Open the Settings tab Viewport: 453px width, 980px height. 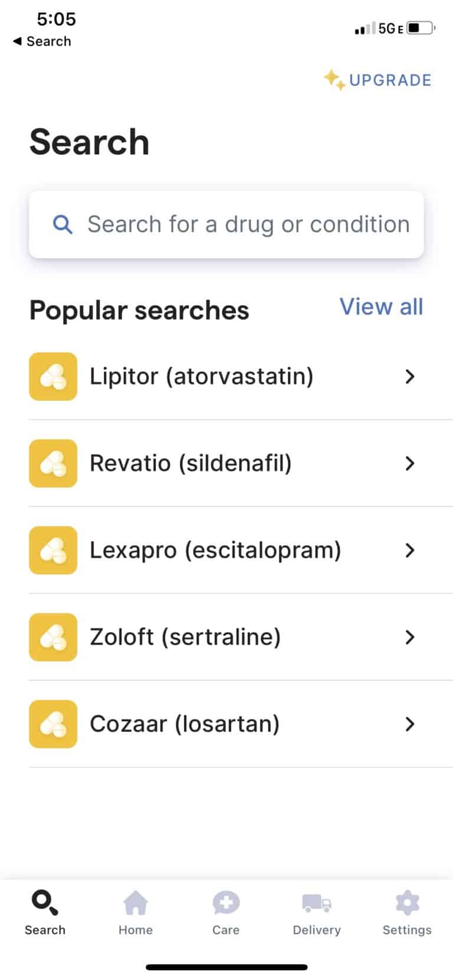click(x=407, y=912)
